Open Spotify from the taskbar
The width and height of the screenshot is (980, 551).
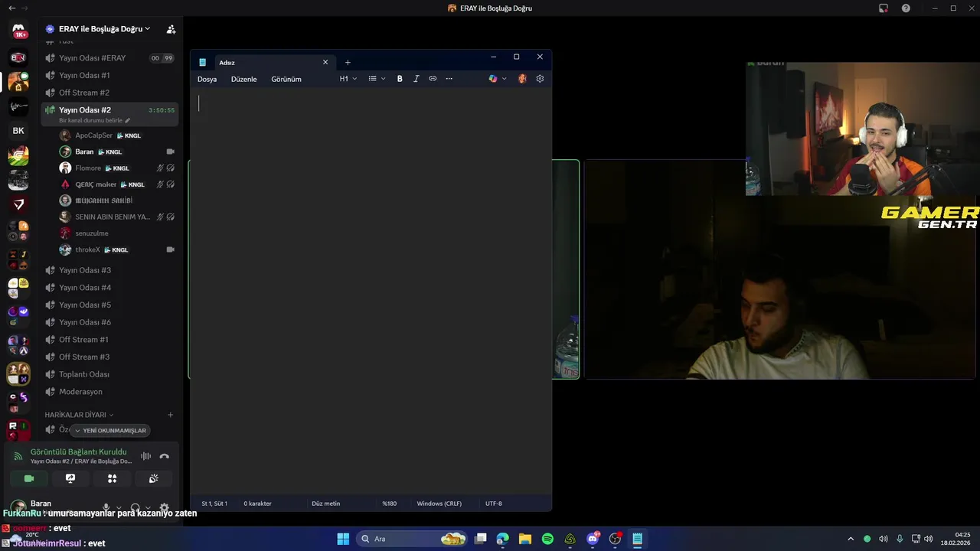pyautogui.click(x=547, y=539)
